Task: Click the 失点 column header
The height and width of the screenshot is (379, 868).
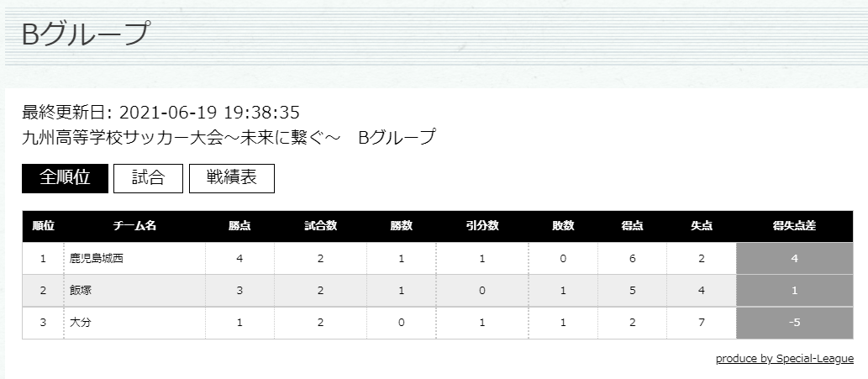Action: tap(702, 226)
